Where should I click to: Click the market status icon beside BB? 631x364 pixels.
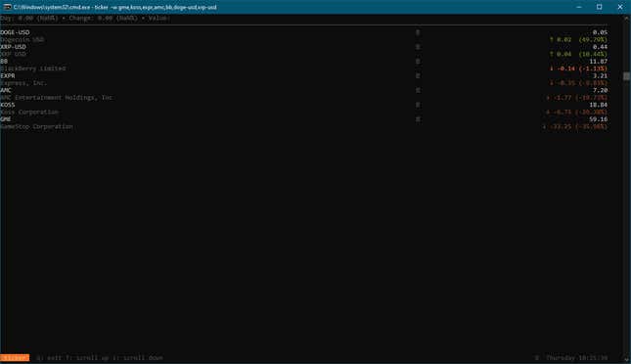click(418, 62)
